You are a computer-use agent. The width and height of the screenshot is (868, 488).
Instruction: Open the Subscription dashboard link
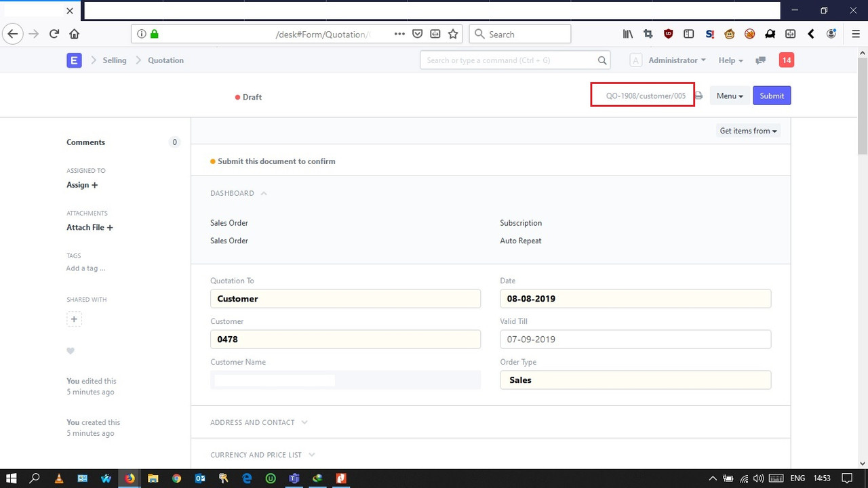pos(521,223)
